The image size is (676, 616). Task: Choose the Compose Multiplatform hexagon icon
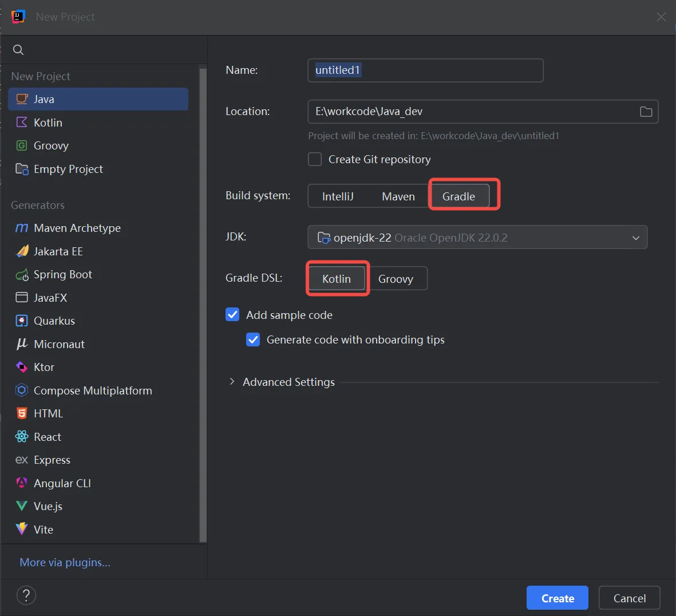(x=22, y=390)
